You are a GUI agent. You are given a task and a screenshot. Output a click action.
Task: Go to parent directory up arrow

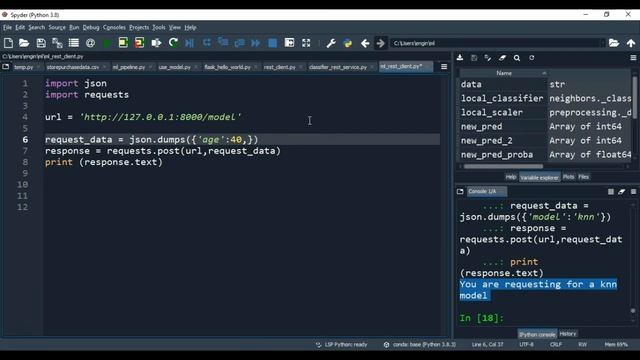point(631,43)
